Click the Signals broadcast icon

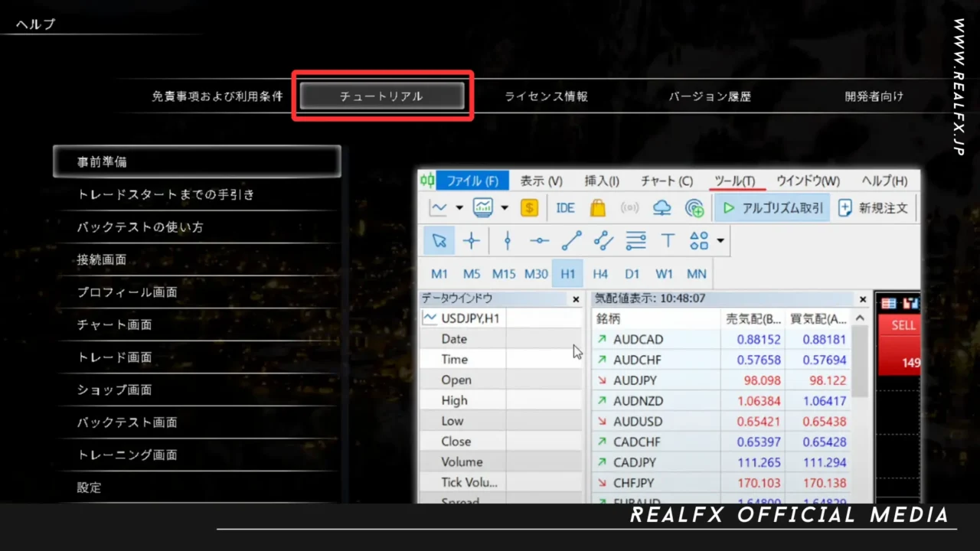628,207
